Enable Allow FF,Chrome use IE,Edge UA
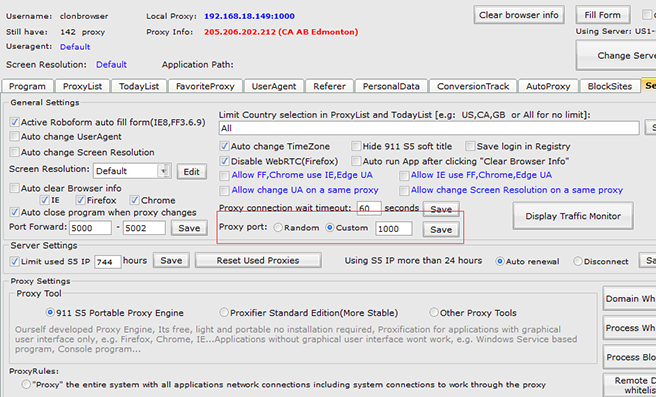The width and height of the screenshot is (656, 397). 225,175
